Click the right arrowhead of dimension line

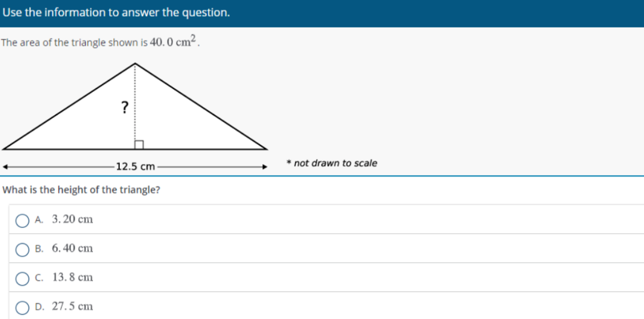point(264,166)
